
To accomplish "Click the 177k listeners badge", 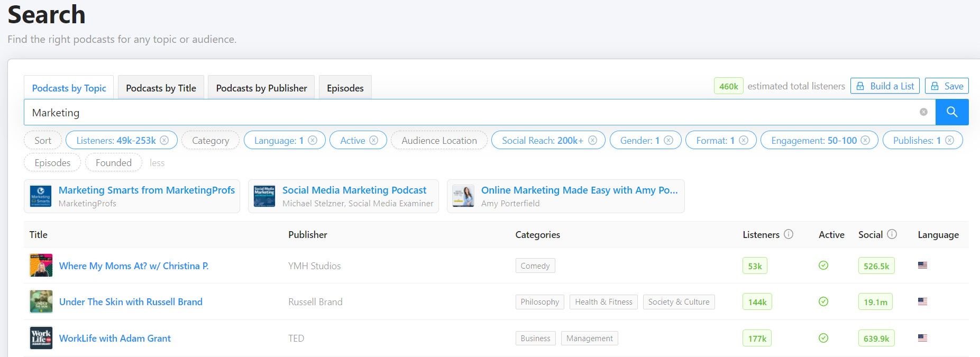I will coord(757,338).
